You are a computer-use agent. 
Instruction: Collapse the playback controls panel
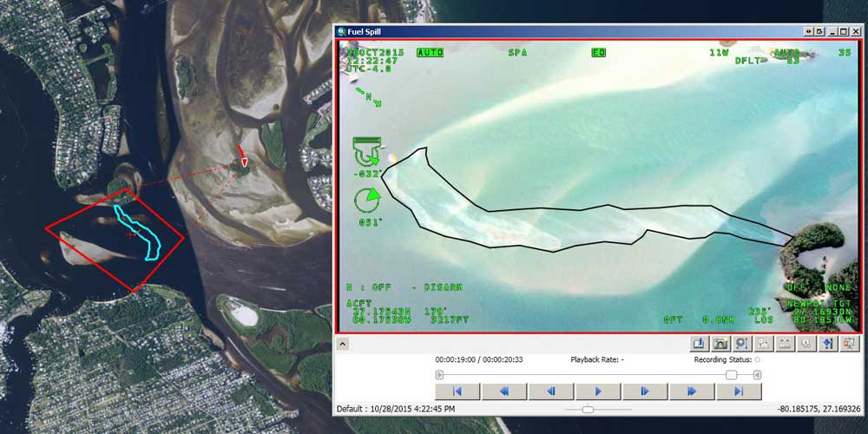(343, 344)
